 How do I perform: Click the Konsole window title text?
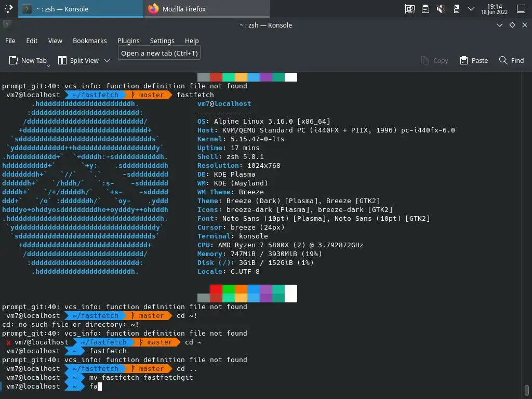pyautogui.click(x=265, y=25)
